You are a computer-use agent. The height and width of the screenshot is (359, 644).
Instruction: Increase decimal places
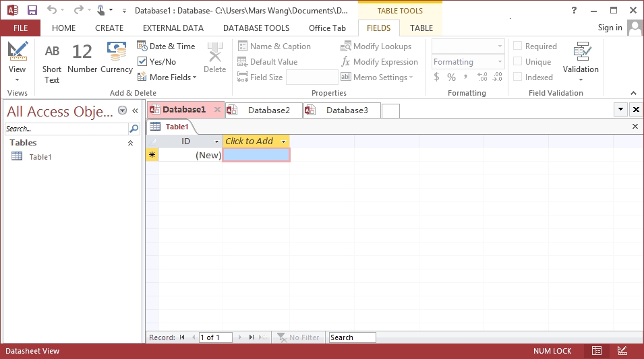pyautogui.click(x=482, y=77)
